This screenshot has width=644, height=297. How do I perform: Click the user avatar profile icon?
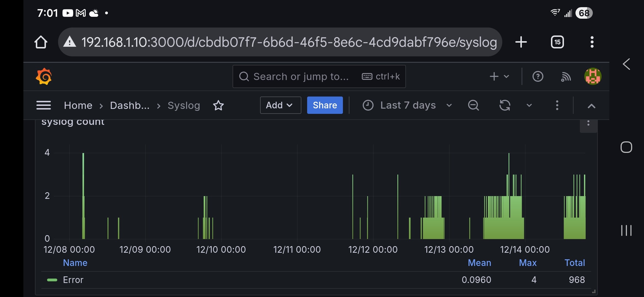593,76
